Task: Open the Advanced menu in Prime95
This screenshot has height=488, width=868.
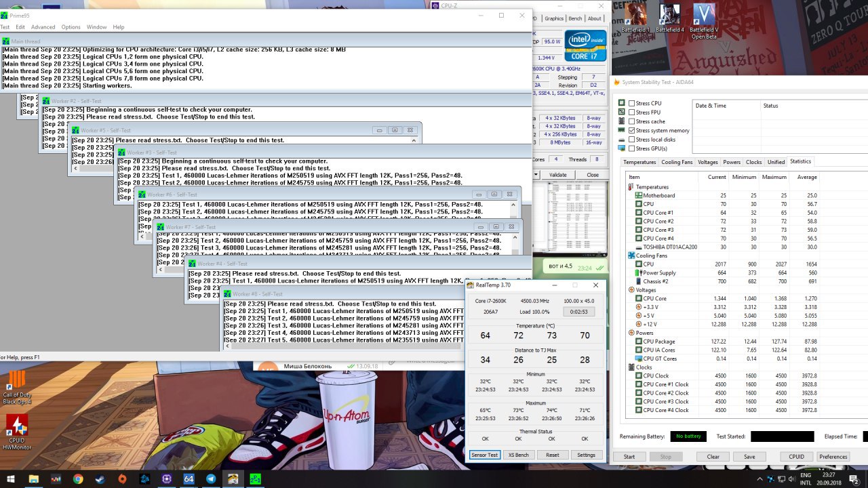Action: [43, 27]
